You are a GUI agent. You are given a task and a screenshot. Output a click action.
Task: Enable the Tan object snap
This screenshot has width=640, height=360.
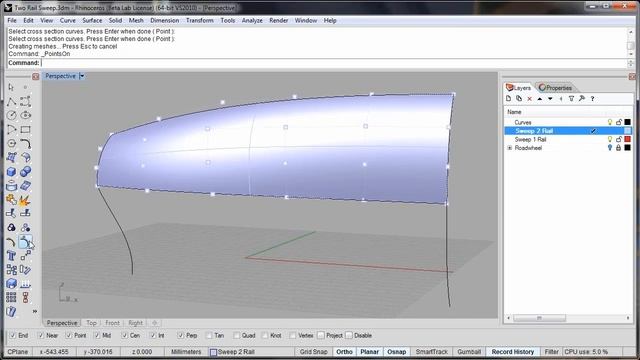click(x=209, y=335)
